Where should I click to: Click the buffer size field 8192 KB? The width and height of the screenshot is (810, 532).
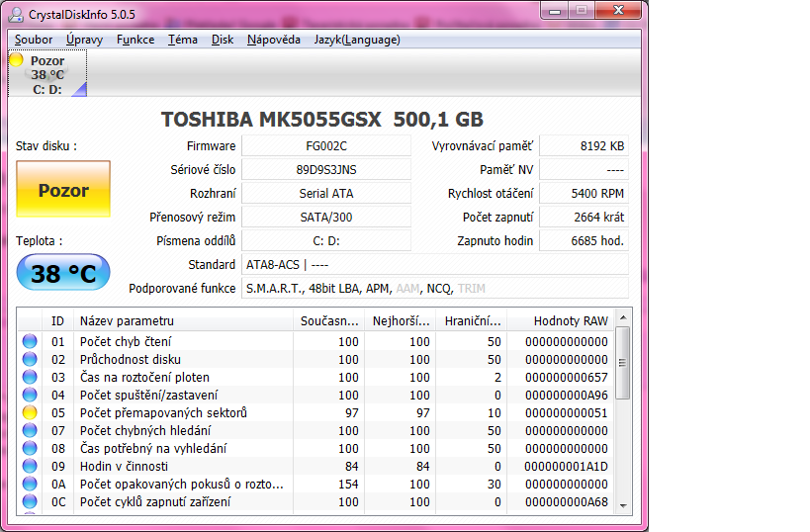point(585,145)
